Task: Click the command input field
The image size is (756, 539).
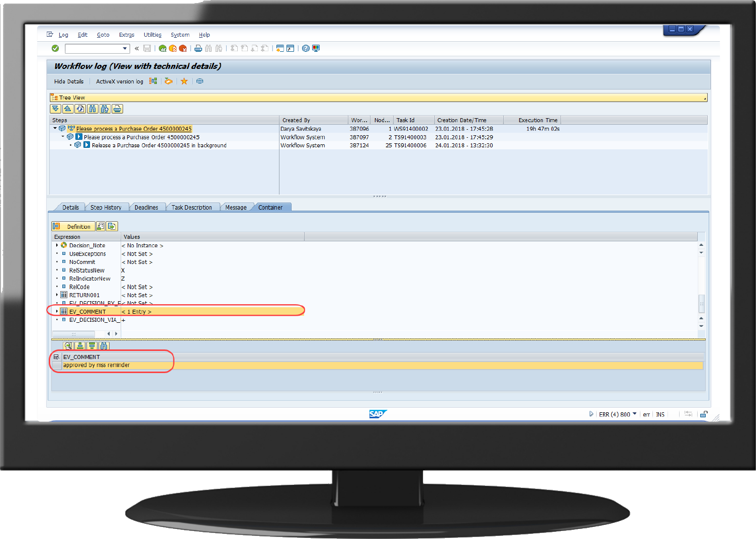Action: [x=93, y=48]
